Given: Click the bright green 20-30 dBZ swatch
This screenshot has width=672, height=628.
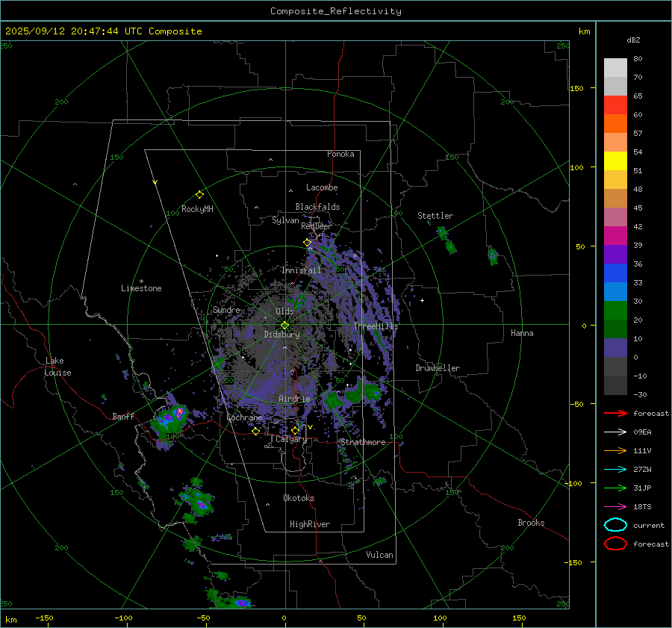Looking at the screenshot, I should coord(615,311).
